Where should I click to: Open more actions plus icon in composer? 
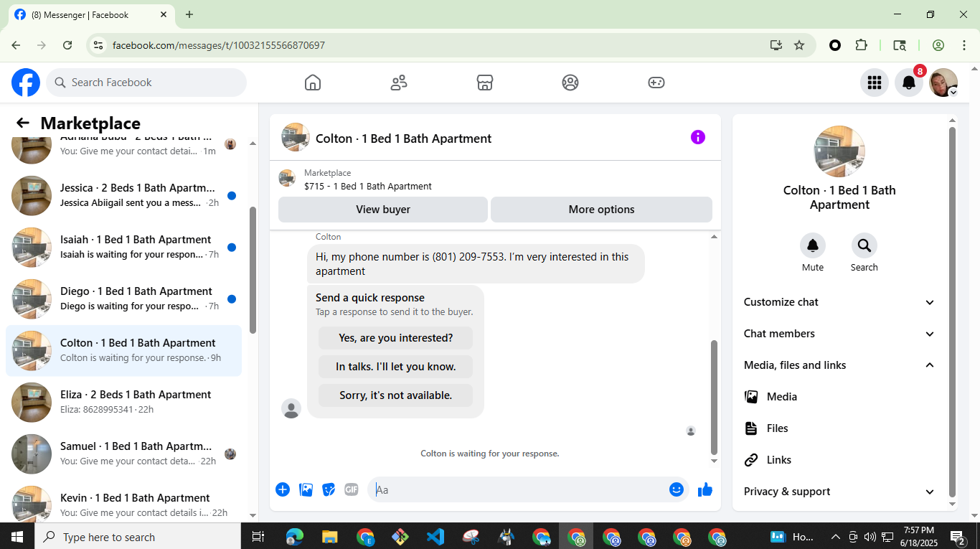point(283,489)
